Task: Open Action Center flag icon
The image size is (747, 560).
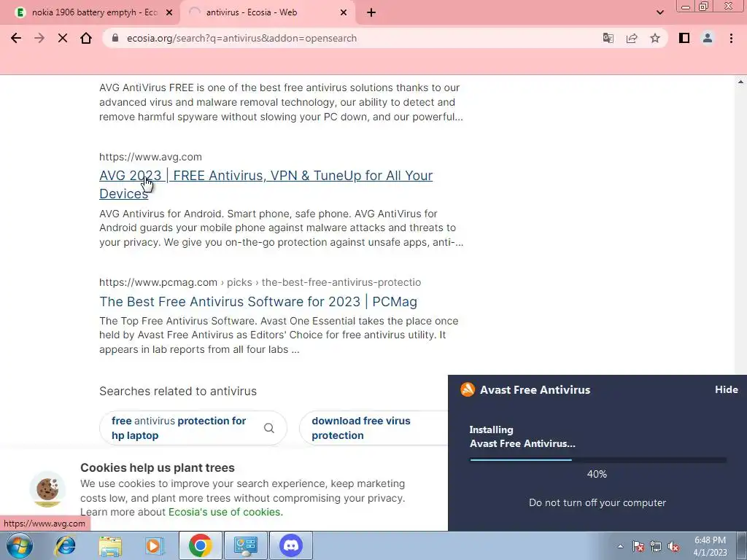Action: [x=638, y=546]
